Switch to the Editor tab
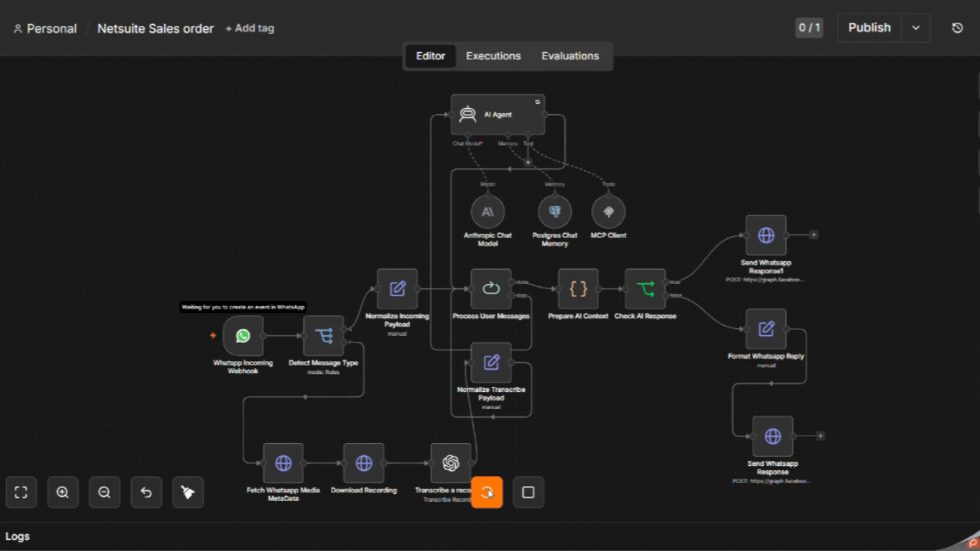The width and height of the screenshot is (980, 551). pos(430,55)
